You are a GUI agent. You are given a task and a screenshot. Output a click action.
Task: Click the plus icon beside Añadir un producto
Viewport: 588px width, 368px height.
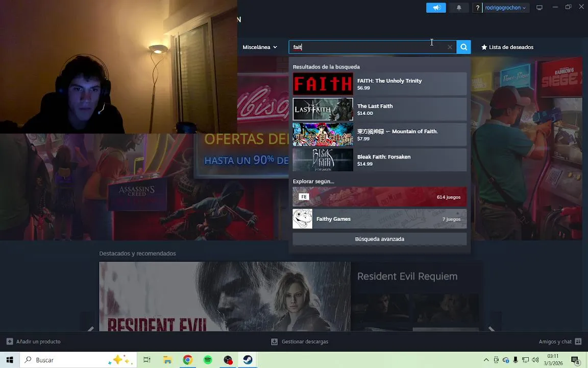10,341
